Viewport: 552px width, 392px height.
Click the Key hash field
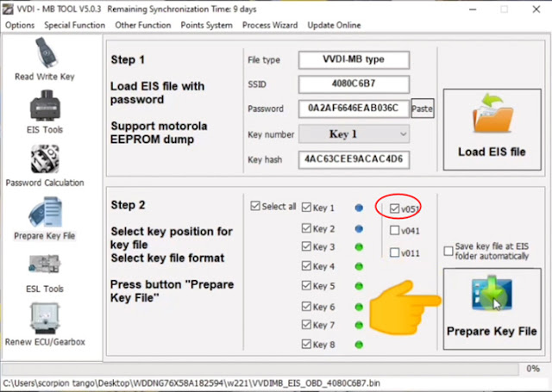tap(354, 159)
